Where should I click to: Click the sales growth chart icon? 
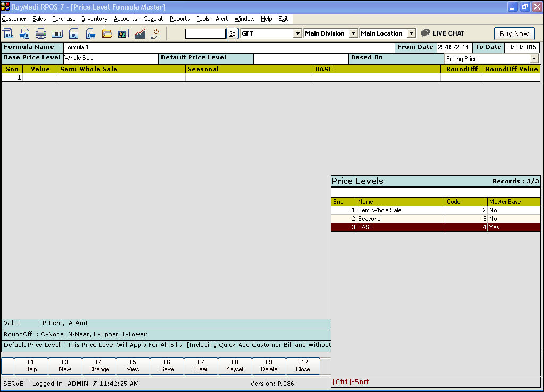point(140,33)
